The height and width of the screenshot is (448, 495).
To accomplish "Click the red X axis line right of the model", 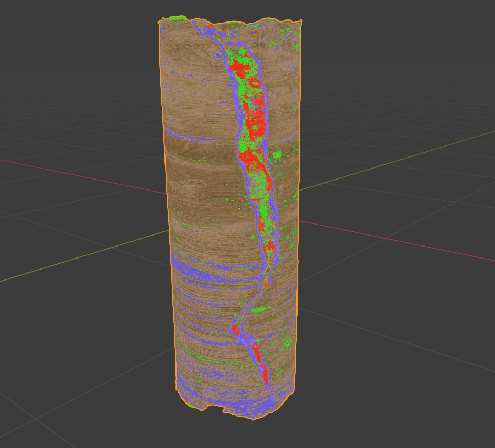I will coord(393,241).
